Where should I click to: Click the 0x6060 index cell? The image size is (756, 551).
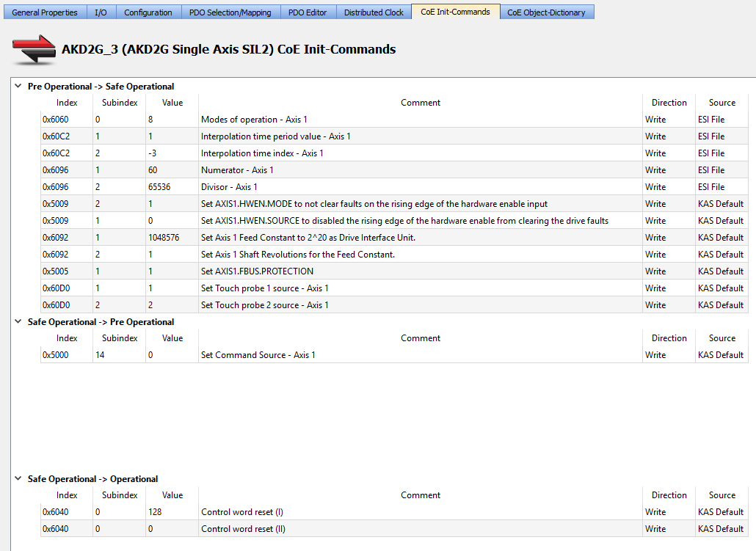67,119
